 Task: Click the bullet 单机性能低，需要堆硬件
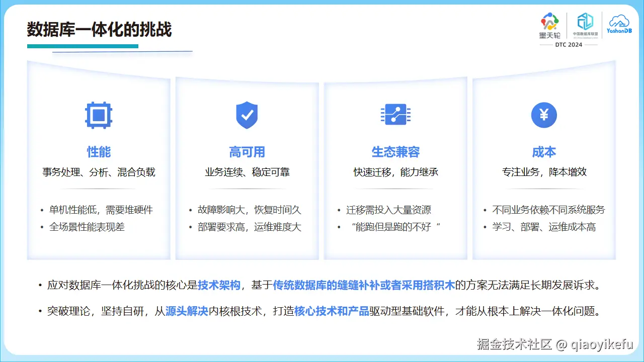101,210
